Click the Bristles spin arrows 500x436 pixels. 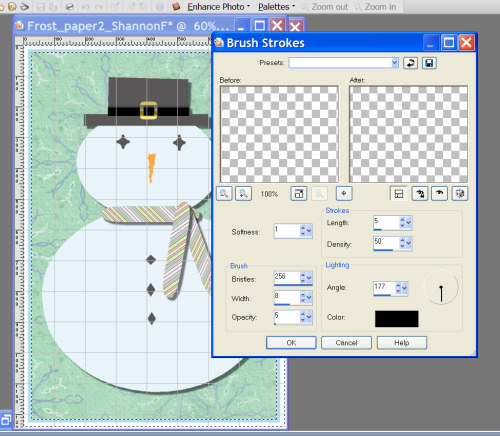point(302,278)
